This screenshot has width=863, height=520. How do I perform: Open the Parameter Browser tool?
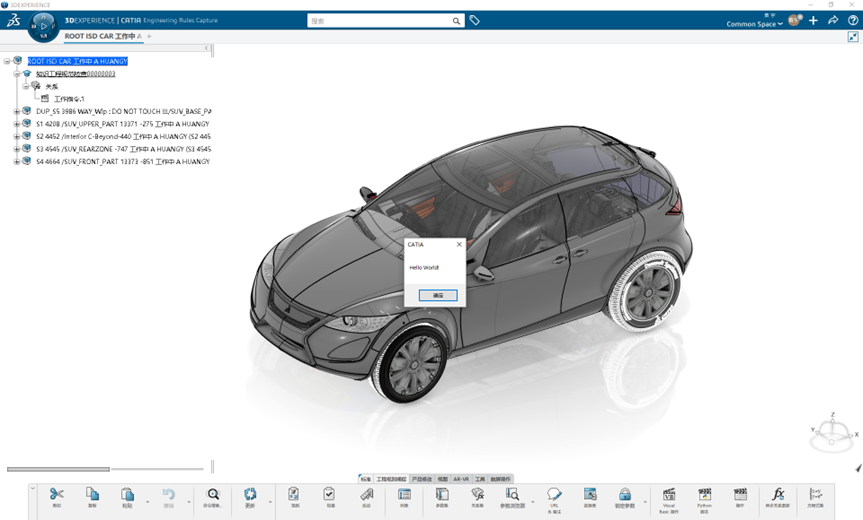[512, 494]
